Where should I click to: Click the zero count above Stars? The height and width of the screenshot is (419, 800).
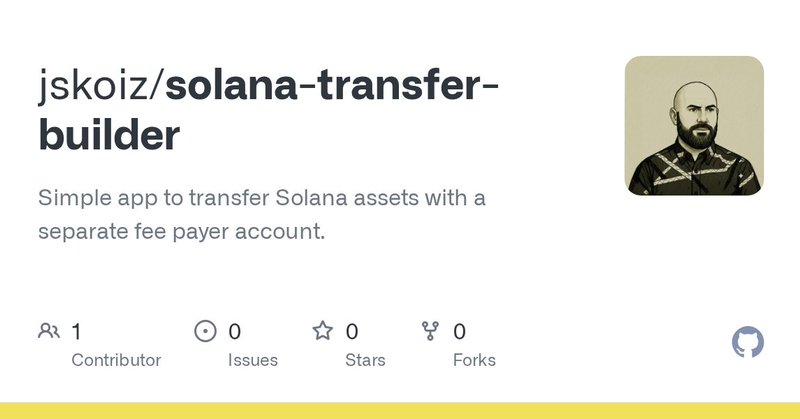pos(352,331)
